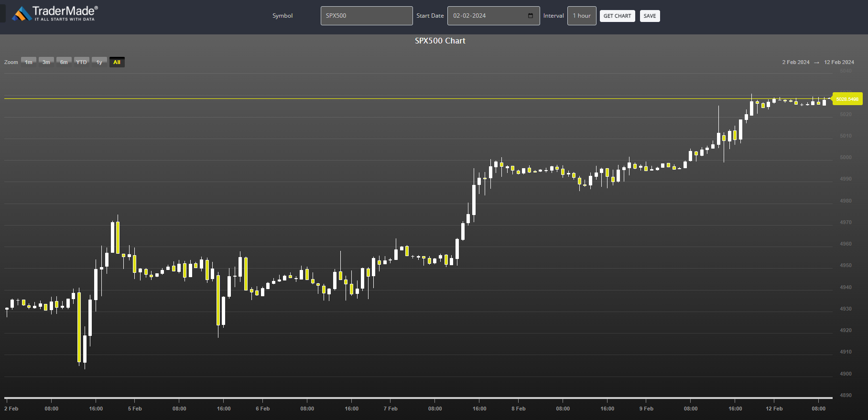Click the 8 Feb x-axis label

click(519, 409)
